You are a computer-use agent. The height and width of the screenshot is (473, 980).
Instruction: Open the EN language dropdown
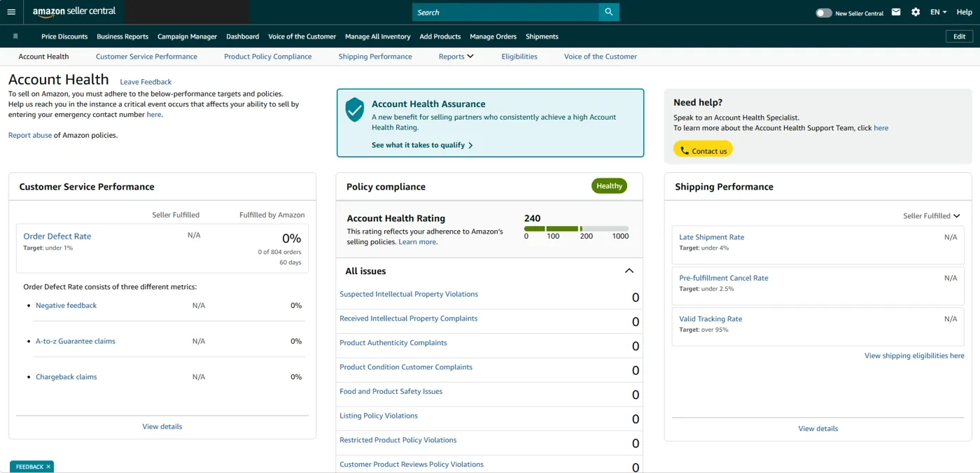(x=937, y=11)
